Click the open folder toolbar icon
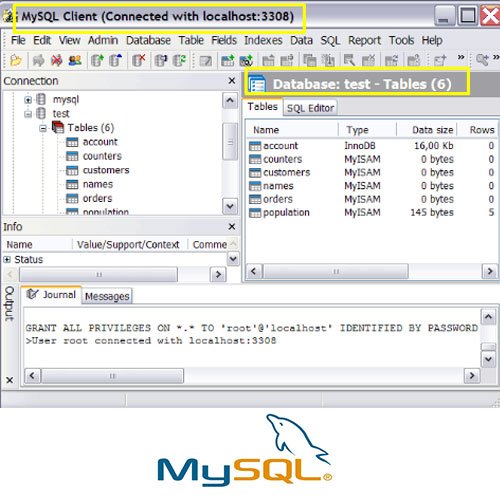 pos(16,60)
